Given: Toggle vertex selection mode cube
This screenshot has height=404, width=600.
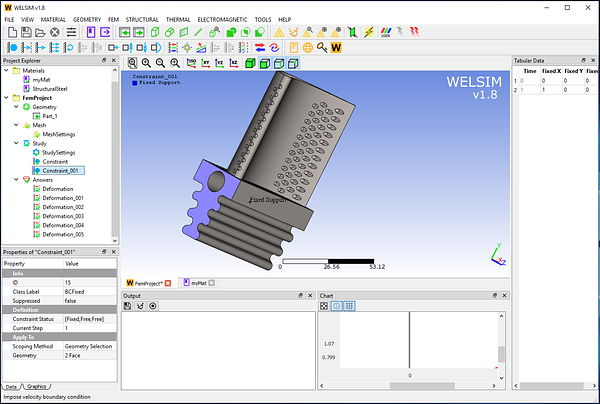Looking at the screenshot, I should pyautogui.click(x=293, y=63).
